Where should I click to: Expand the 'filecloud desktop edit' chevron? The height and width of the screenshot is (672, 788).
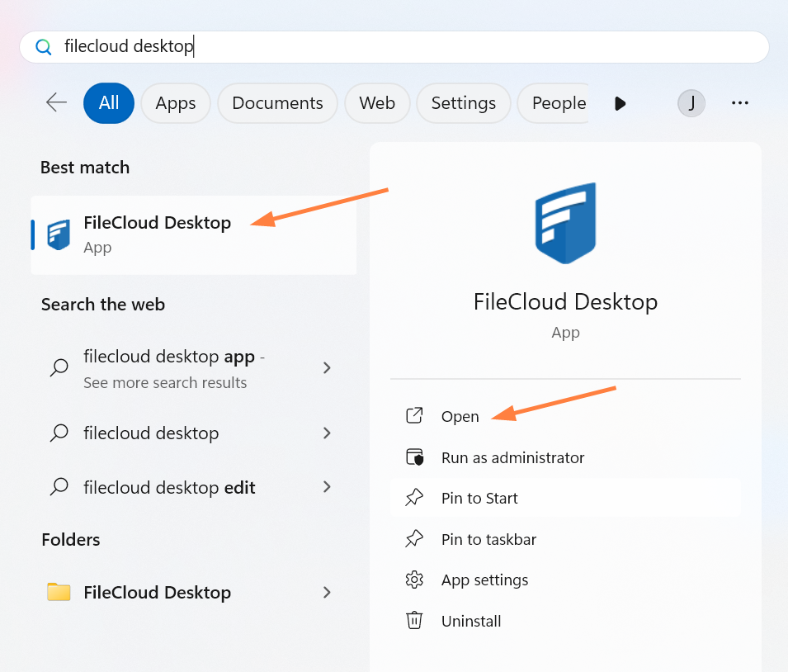(x=327, y=487)
